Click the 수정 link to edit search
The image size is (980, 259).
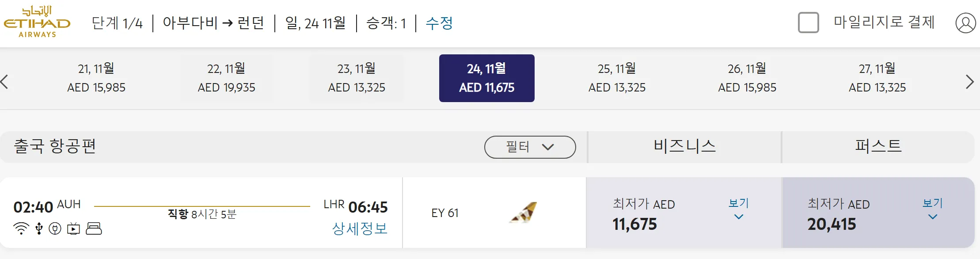(x=439, y=23)
